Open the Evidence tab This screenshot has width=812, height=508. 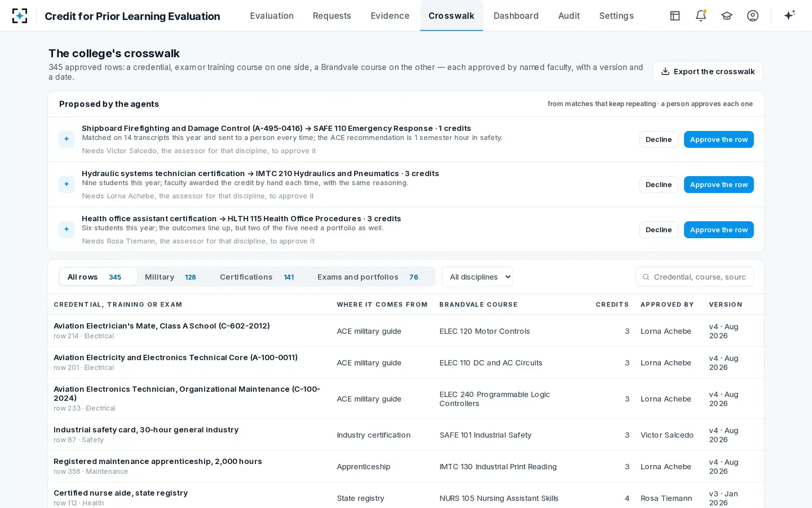pos(390,16)
